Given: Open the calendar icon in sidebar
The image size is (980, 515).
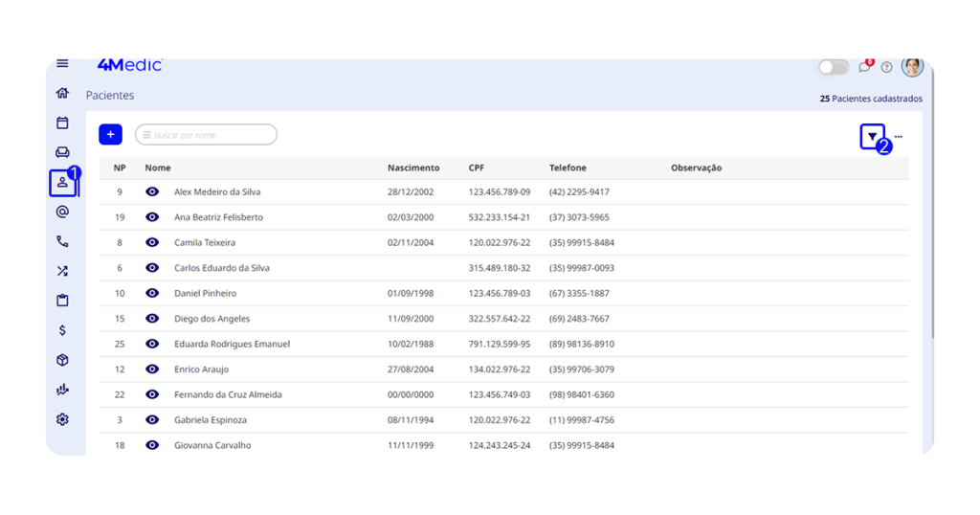Looking at the screenshot, I should 62,123.
